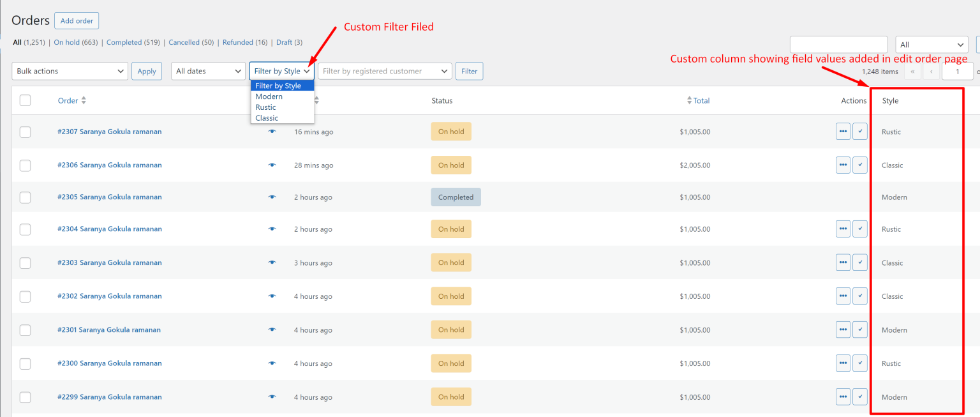Toggle the select-all orders checkbox in header
This screenshot has height=417, width=980.
(x=26, y=100)
